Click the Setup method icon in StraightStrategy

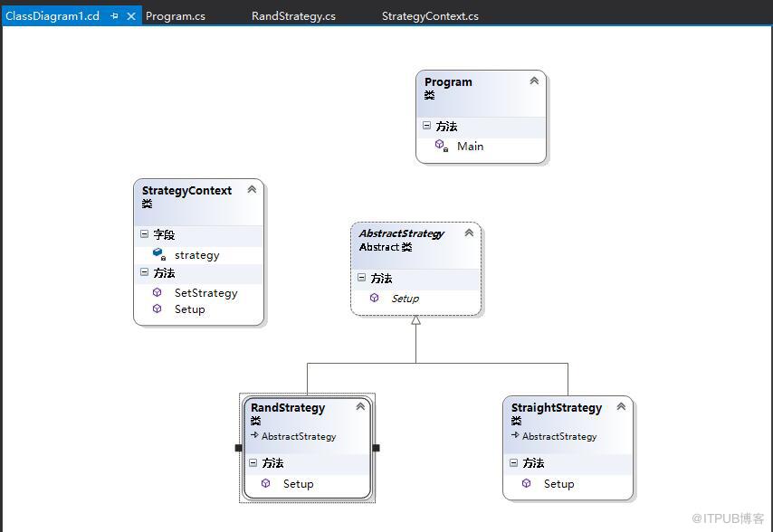527,483
